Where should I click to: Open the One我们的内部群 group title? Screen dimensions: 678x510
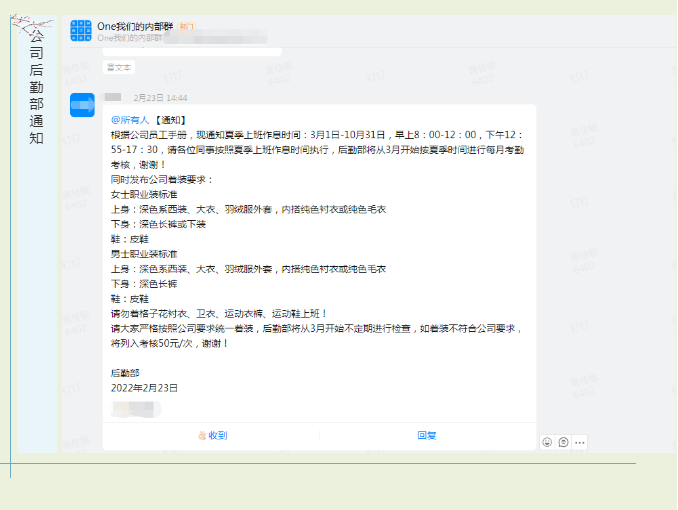(134, 25)
